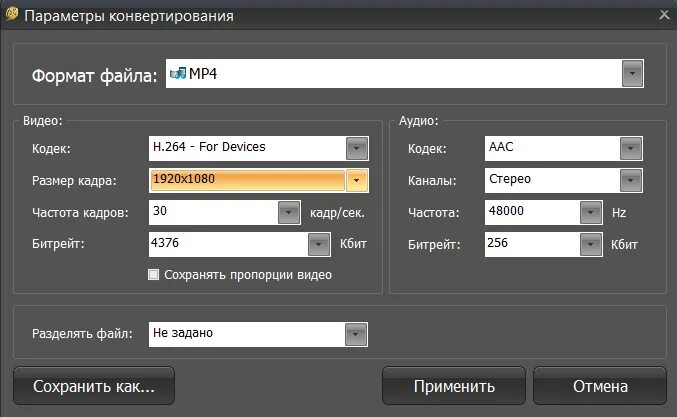
Task: Click the Сохранять пропорции видео label
Action: (248, 275)
